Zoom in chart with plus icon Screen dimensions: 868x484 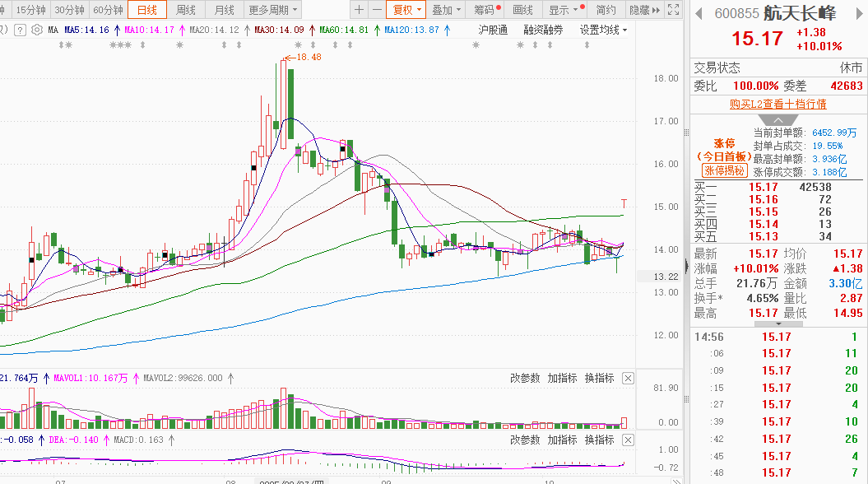tap(360, 10)
